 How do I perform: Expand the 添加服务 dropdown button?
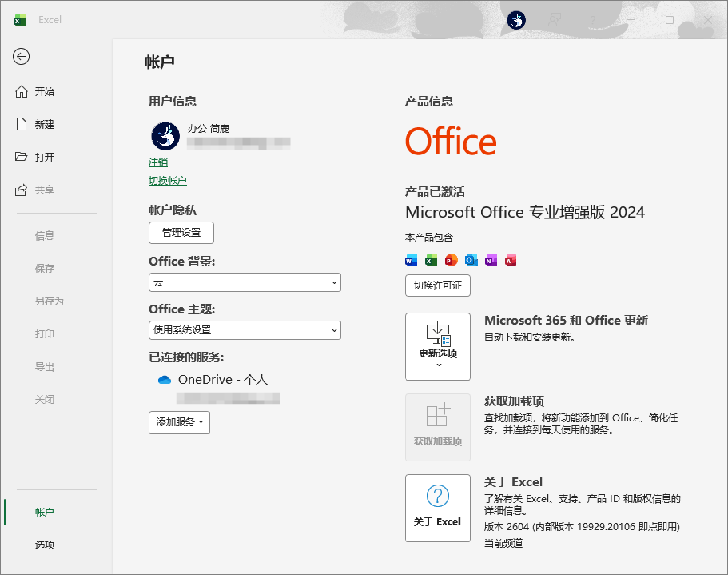(x=179, y=422)
